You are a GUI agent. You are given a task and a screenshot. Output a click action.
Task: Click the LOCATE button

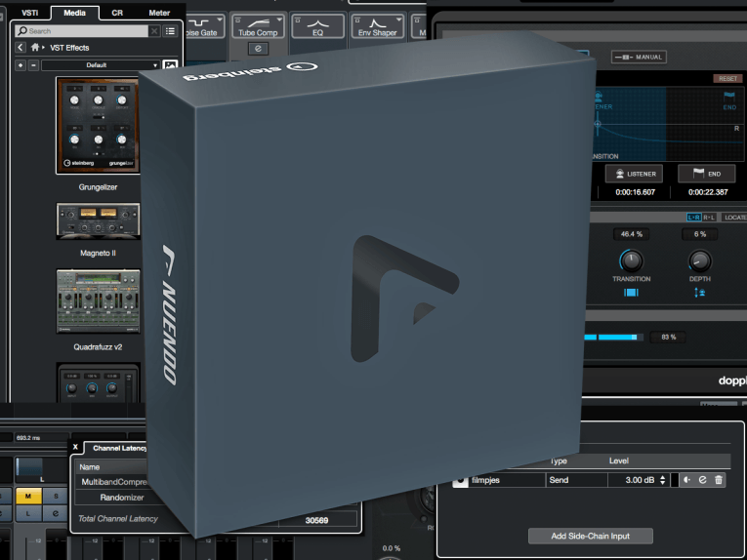coord(734,218)
